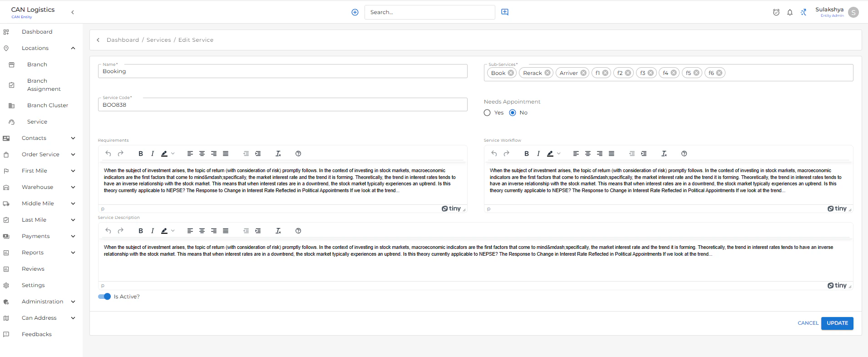Align left in Requirements editor

coord(190,154)
